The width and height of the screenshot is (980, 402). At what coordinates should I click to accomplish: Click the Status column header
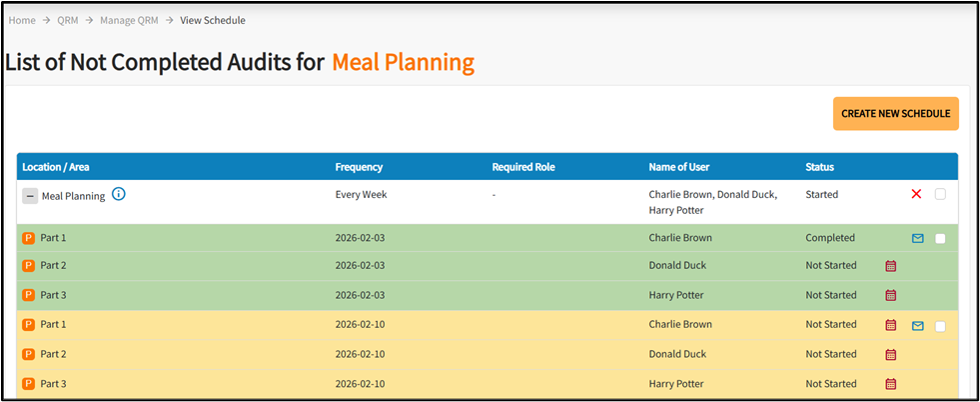coord(819,167)
